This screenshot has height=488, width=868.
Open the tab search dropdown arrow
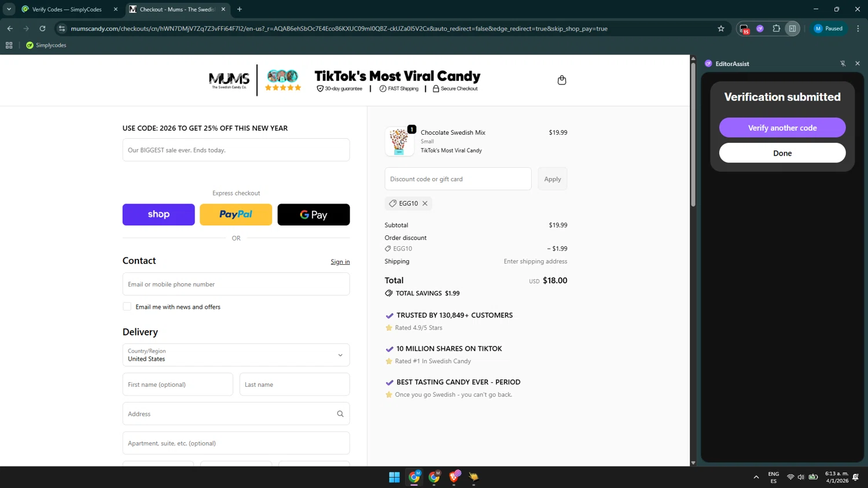pyautogui.click(x=9, y=9)
